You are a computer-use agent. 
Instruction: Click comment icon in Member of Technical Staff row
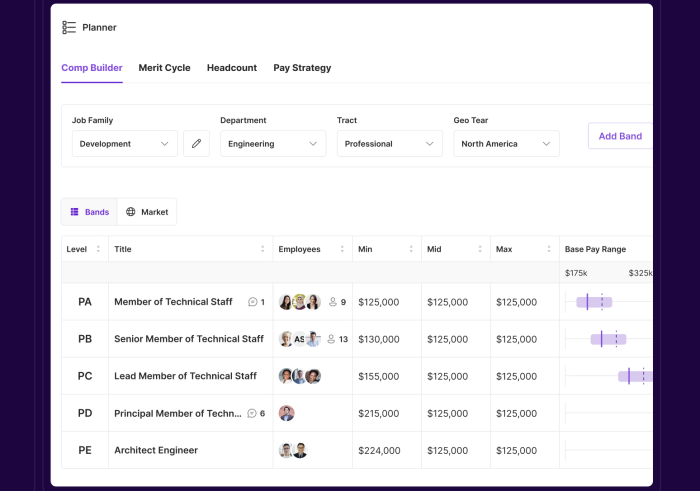click(252, 302)
